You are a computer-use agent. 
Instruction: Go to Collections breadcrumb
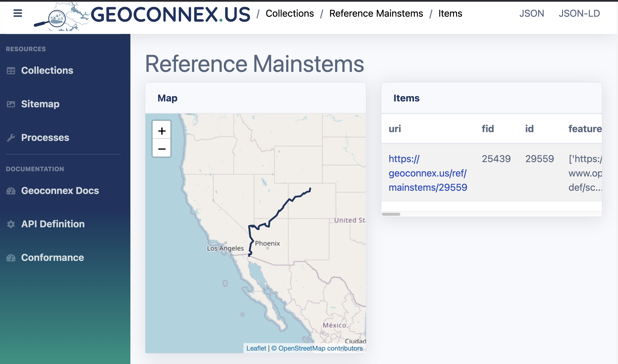coord(289,13)
